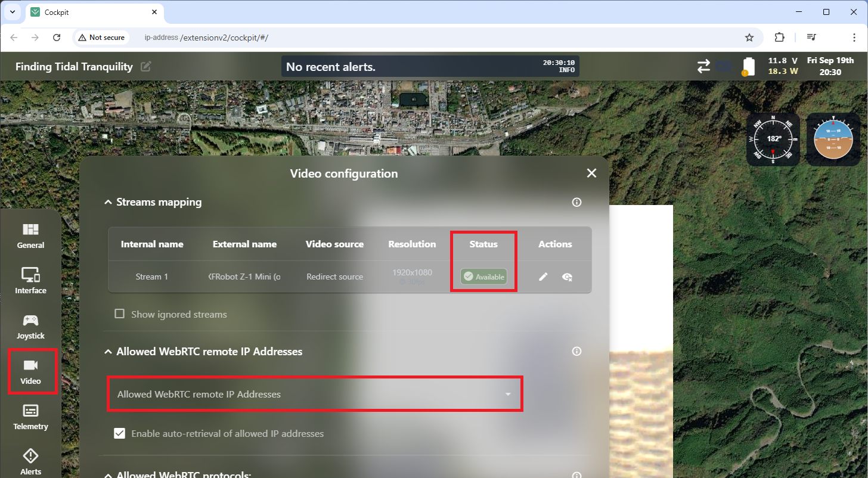Close the Video configuration dialog
868x478 pixels.
coord(591,173)
